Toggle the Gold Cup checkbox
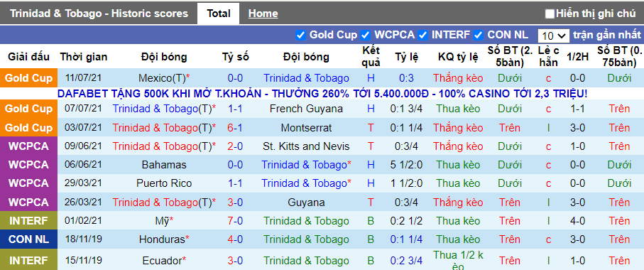Image resolution: width=644 pixels, height=270 pixels. (x=300, y=36)
